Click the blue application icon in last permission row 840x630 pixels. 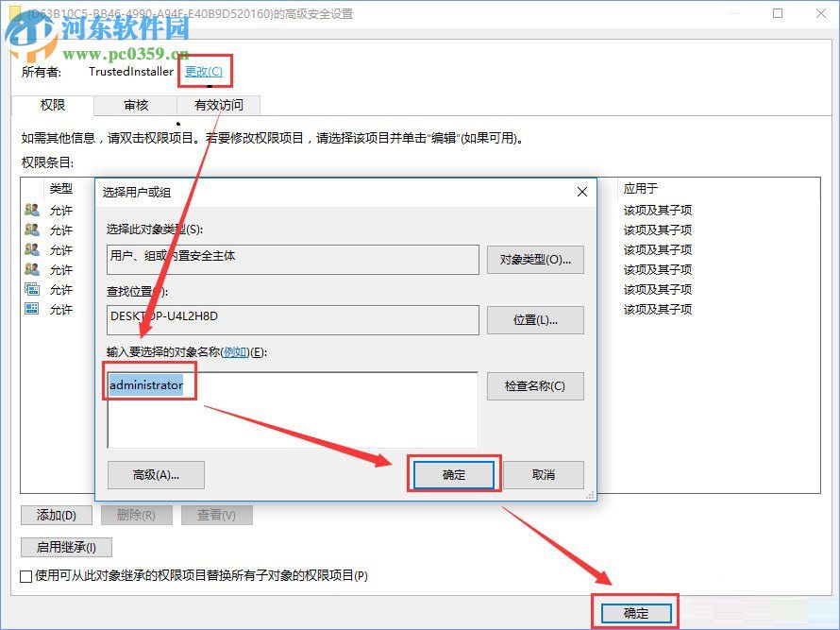(x=30, y=307)
